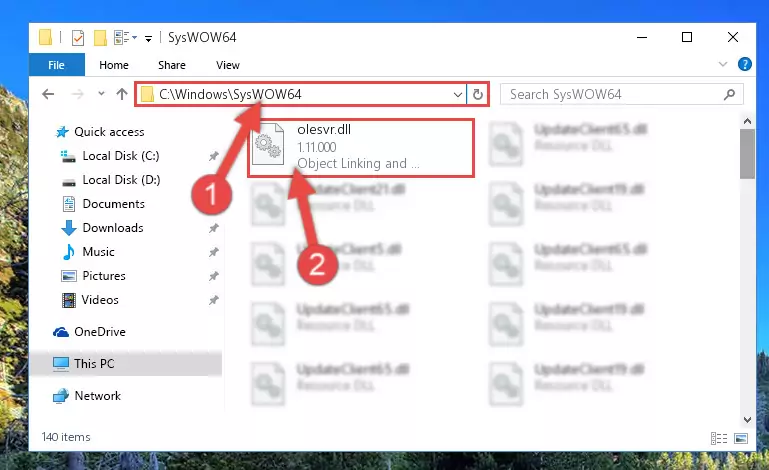Click the New folder quick access icon
This screenshot has height=470, width=769.
100,37
